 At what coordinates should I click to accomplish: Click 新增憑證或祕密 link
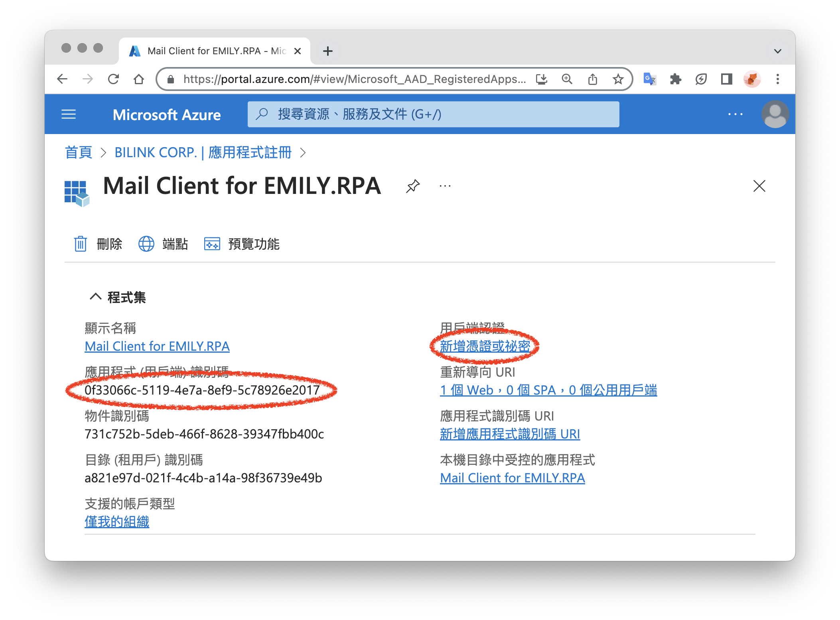click(x=485, y=346)
